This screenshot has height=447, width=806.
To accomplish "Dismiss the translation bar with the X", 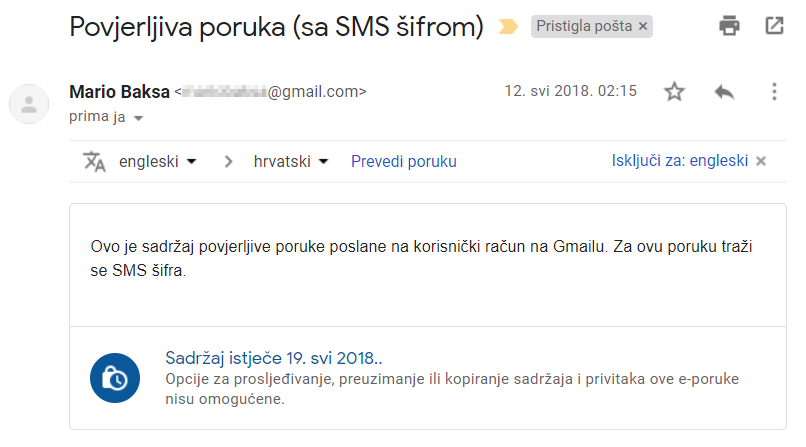I will tap(761, 161).
